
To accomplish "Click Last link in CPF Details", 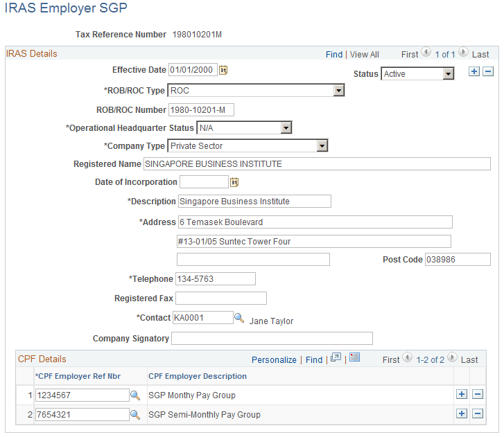I will (x=469, y=360).
